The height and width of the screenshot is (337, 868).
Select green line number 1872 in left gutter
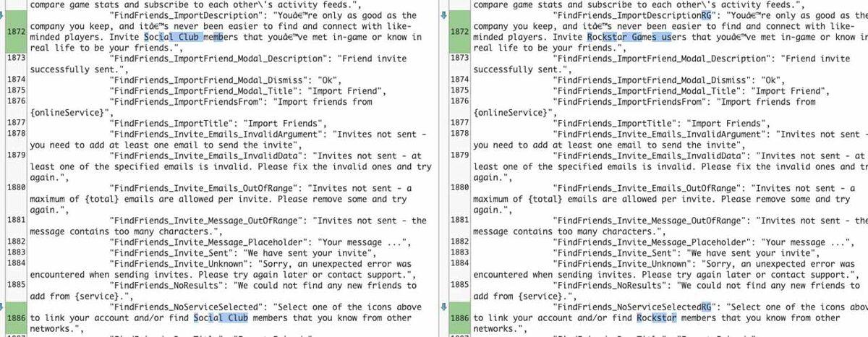(x=14, y=32)
